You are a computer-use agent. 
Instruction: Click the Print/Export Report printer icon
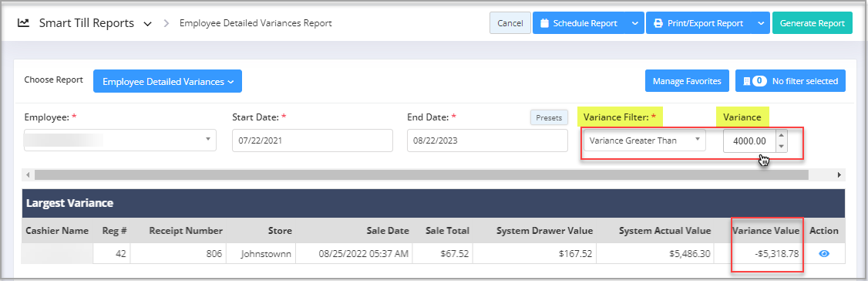click(x=658, y=23)
